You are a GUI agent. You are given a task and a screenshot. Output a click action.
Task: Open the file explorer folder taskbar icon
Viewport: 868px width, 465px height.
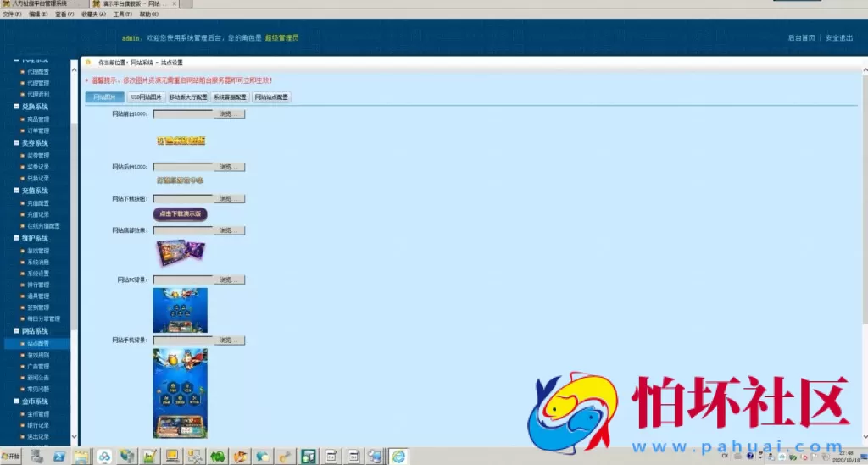tap(81, 457)
